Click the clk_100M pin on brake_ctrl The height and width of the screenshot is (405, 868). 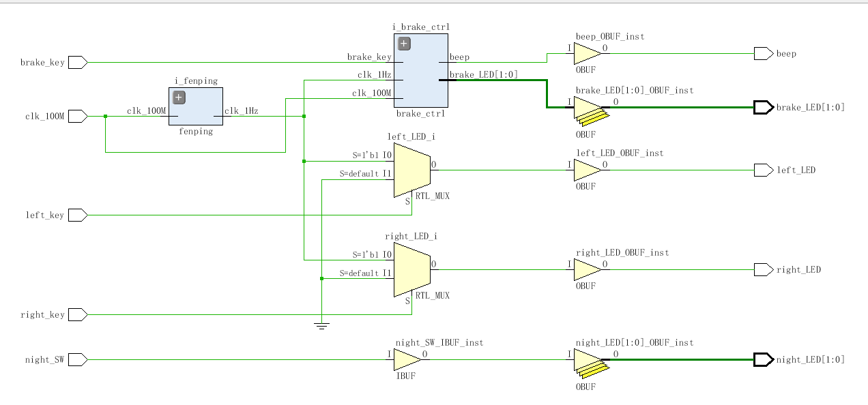372,93
